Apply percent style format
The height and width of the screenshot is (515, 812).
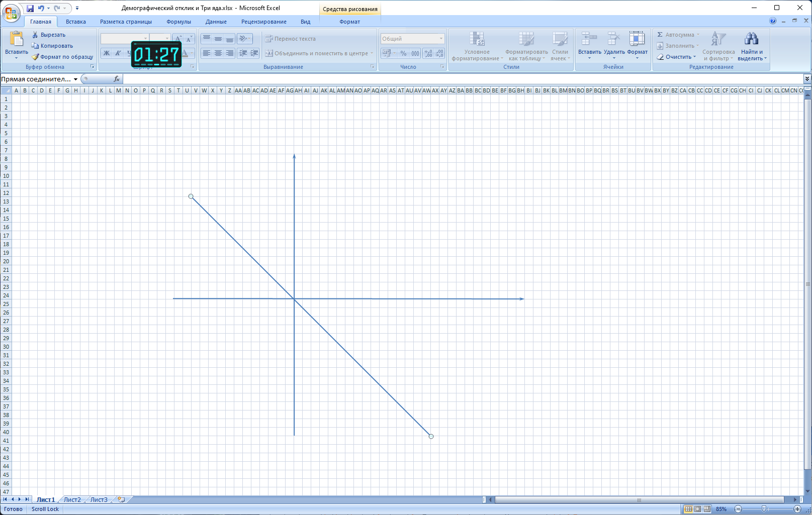click(x=403, y=53)
